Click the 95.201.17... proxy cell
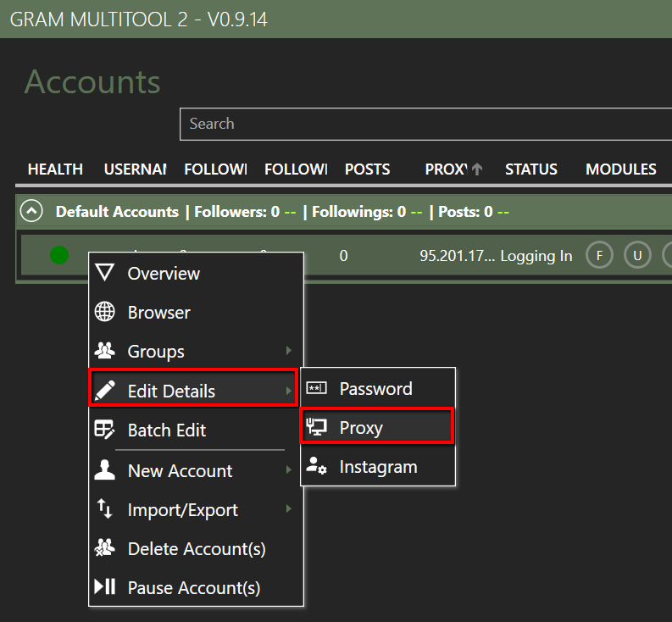The height and width of the screenshot is (622, 672). pyautogui.click(x=457, y=256)
